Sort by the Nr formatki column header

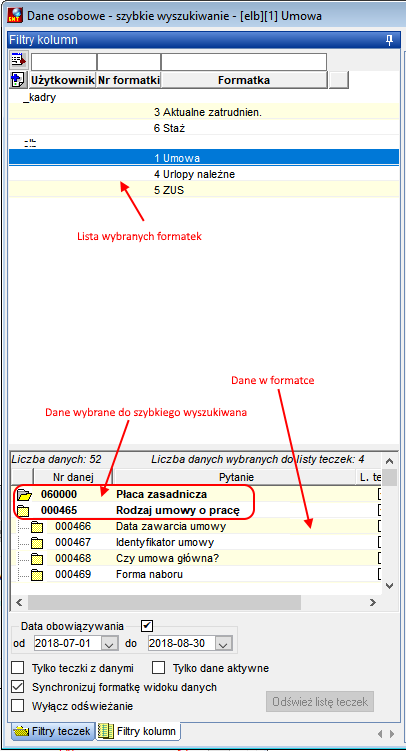point(129,80)
